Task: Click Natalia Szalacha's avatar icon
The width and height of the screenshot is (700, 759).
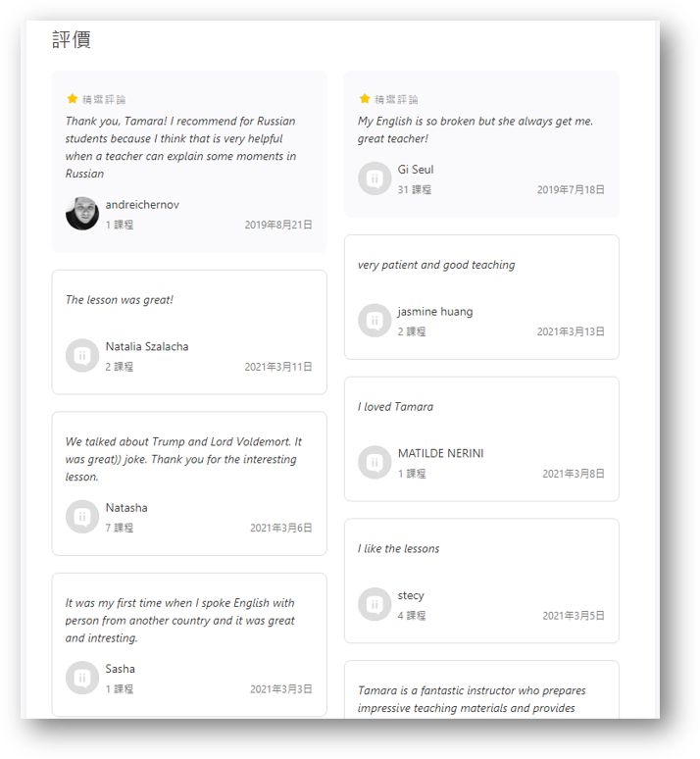Action: pos(82,355)
